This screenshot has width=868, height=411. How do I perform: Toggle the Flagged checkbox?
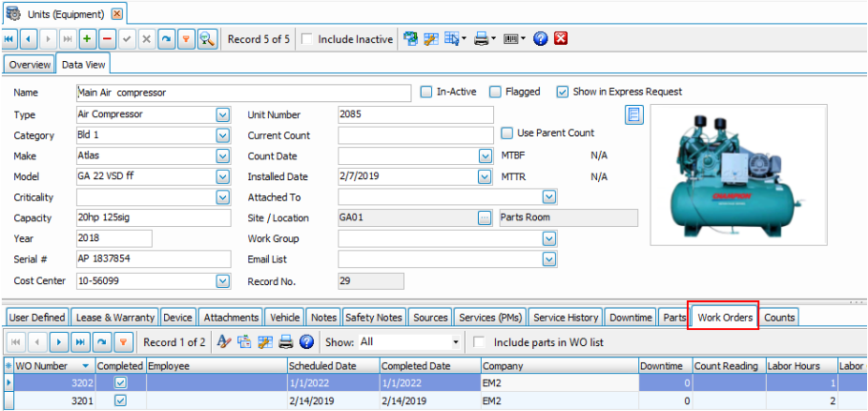click(495, 92)
